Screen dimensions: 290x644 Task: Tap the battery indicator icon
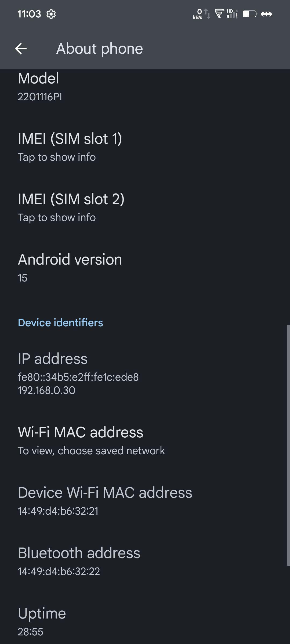[250, 14]
